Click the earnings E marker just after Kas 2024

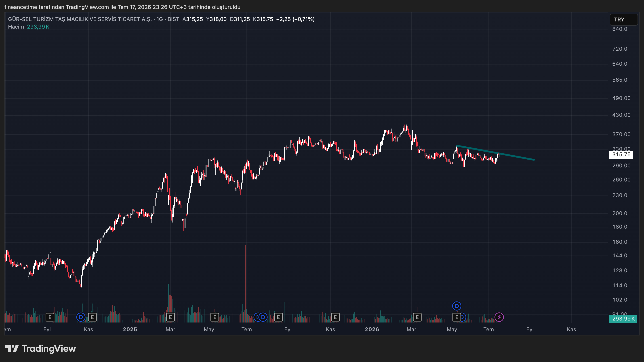92,317
